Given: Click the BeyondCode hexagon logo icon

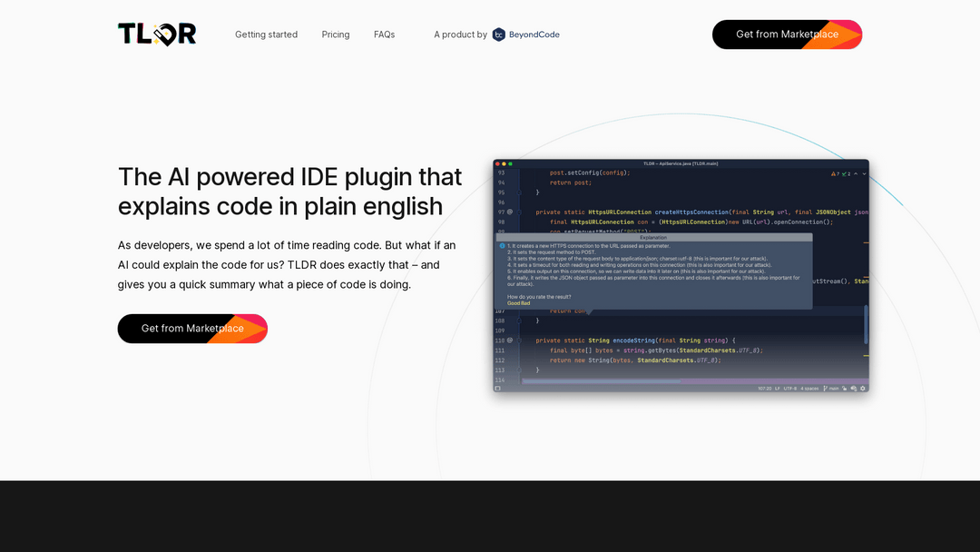Looking at the screenshot, I should click(499, 34).
